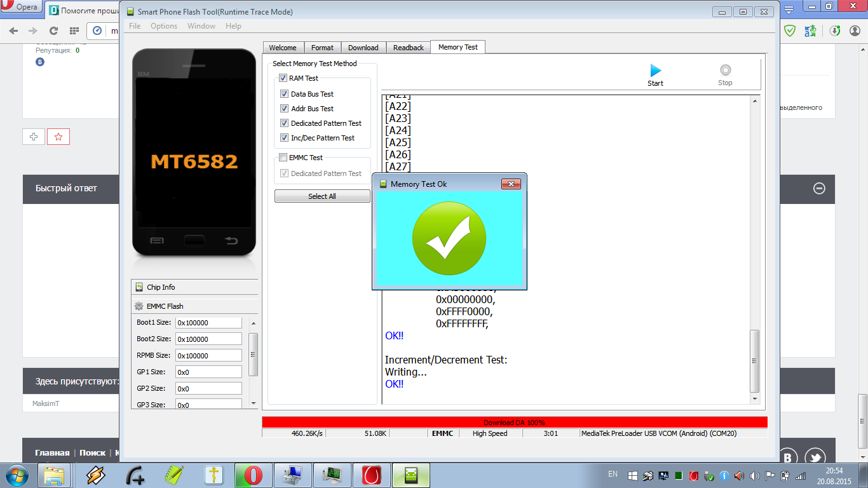Click the green checkmark in the dialog
Screen dimensions: 868x488
(x=449, y=239)
